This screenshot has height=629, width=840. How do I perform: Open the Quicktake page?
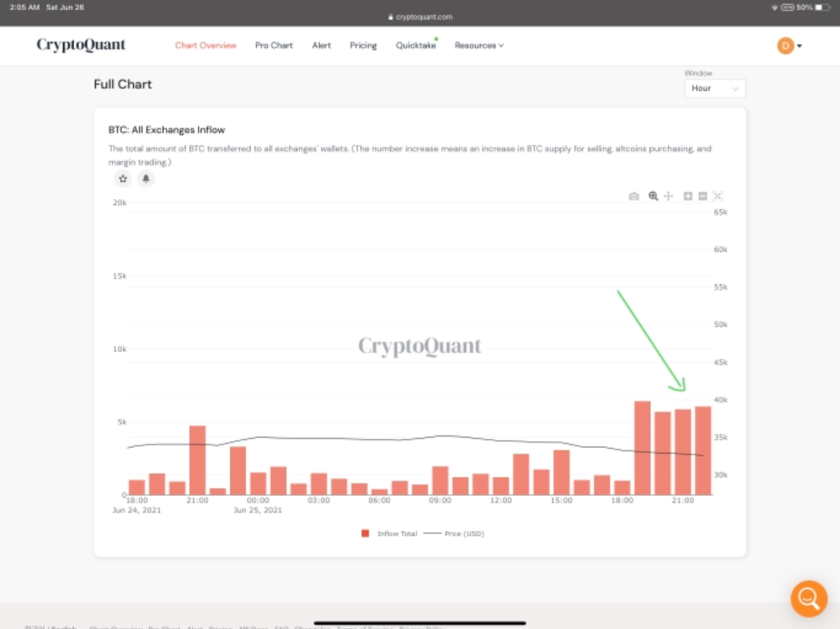click(415, 45)
